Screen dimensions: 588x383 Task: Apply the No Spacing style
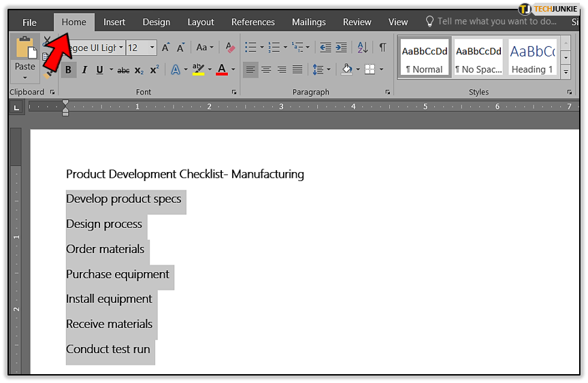pyautogui.click(x=478, y=57)
